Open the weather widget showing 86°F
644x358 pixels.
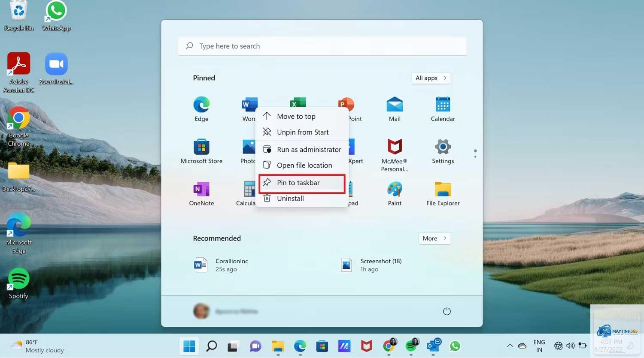click(x=38, y=346)
